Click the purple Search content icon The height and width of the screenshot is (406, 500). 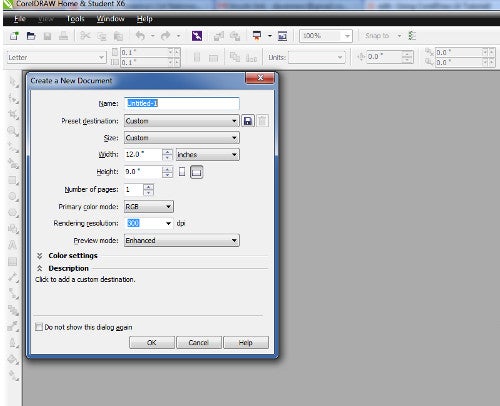click(197, 36)
